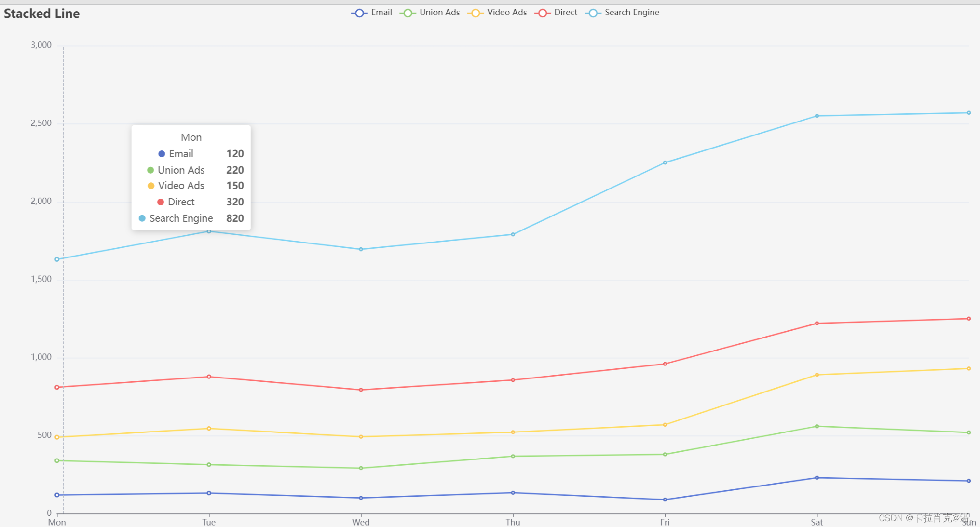The image size is (980, 527).
Task: Click the Search Engine dot in the tooltip
Action: [141, 218]
